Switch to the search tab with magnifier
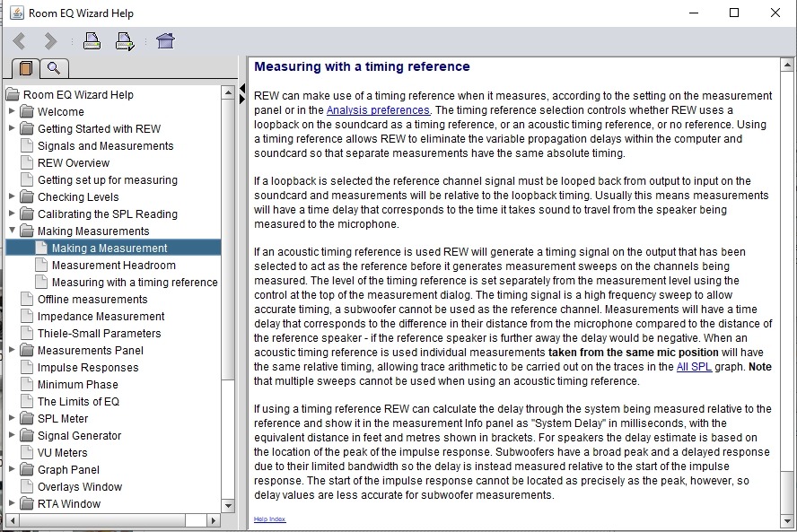This screenshot has height=532, width=797. pyautogui.click(x=53, y=68)
